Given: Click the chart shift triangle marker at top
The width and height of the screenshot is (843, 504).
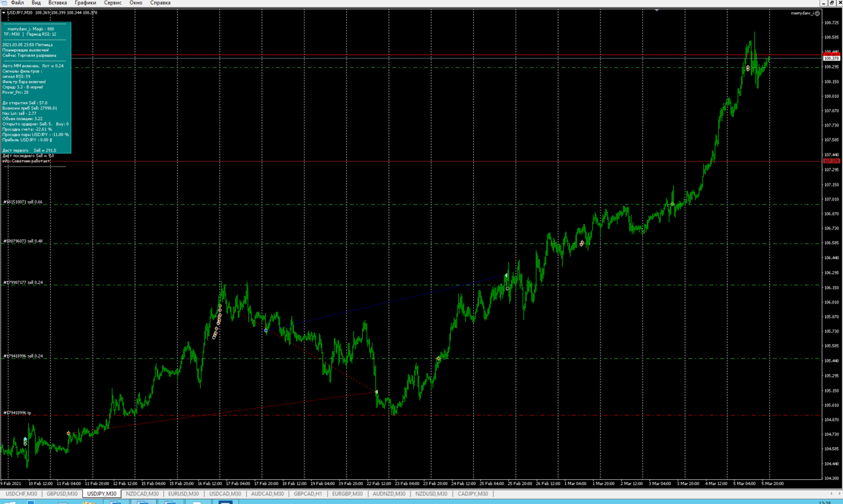Looking at the screenshot, I should click(657, 10).
